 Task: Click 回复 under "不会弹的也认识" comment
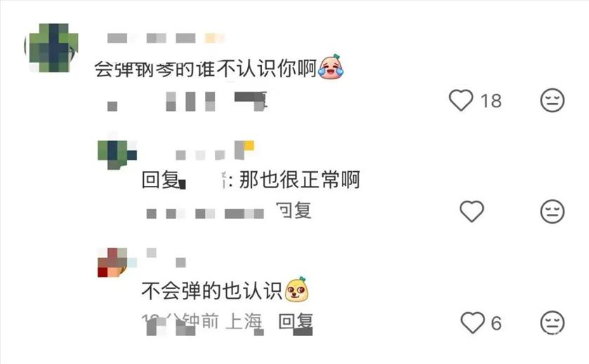[x=296, y=322]
